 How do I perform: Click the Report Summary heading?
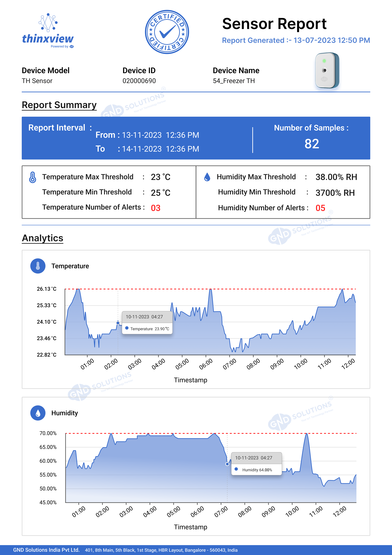[x=59, y=105]
